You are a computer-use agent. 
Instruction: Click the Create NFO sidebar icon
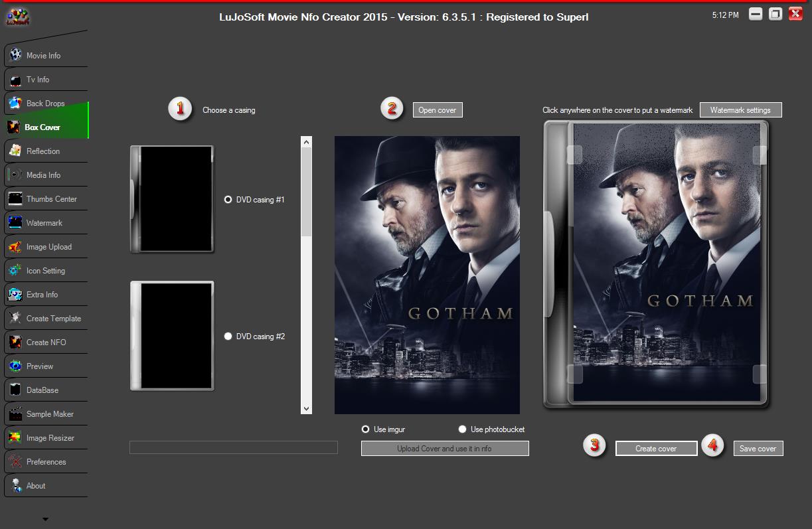tap(15, 342)
